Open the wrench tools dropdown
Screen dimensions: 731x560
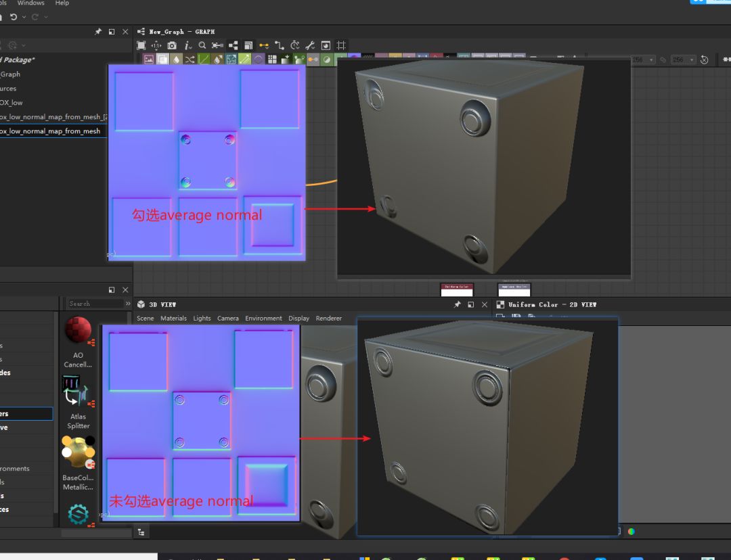coord(310,45)
